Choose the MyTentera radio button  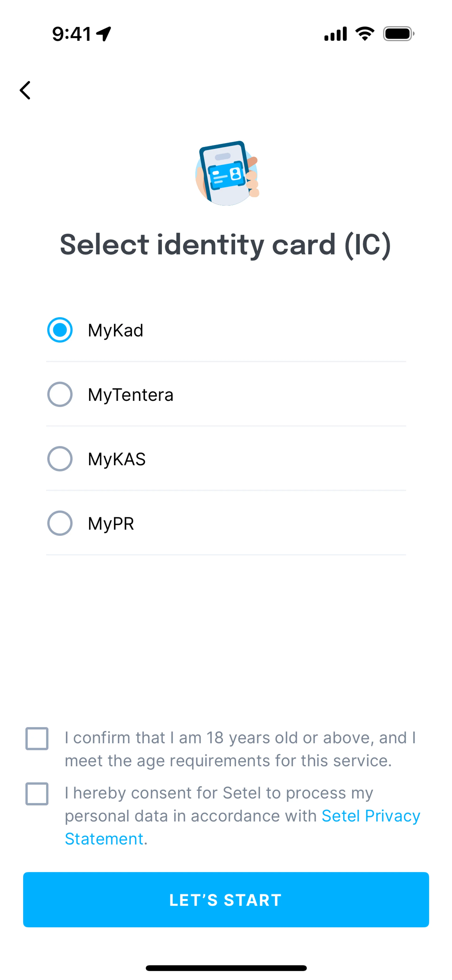coord(60,394)
